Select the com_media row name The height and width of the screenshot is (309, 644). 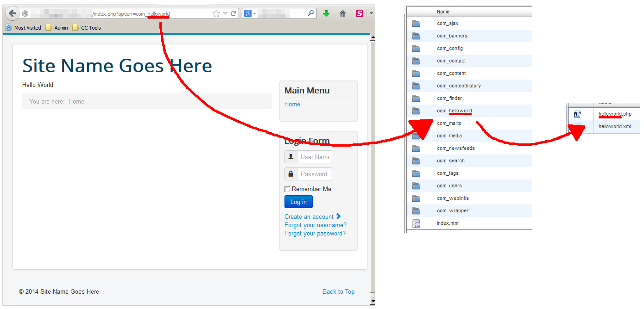[x=449, y=136]
